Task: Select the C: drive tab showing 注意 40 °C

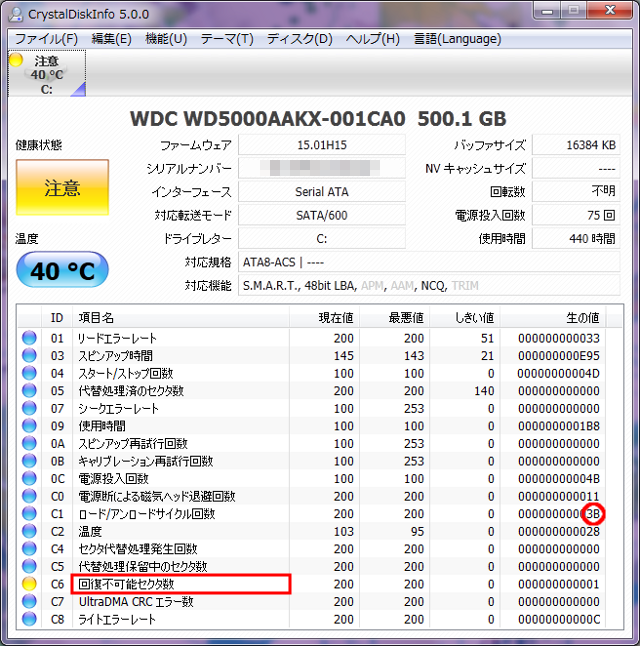Action: click(47, 74)
